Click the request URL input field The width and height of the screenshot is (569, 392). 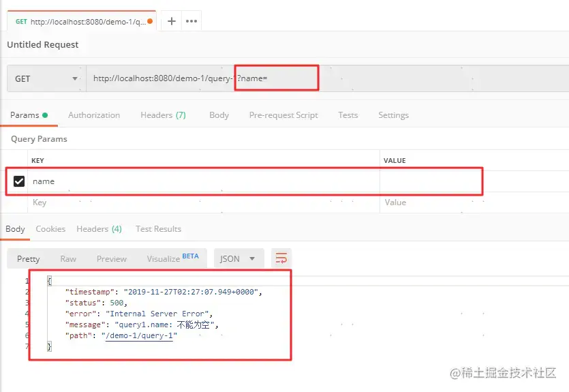tap(327, 78)
